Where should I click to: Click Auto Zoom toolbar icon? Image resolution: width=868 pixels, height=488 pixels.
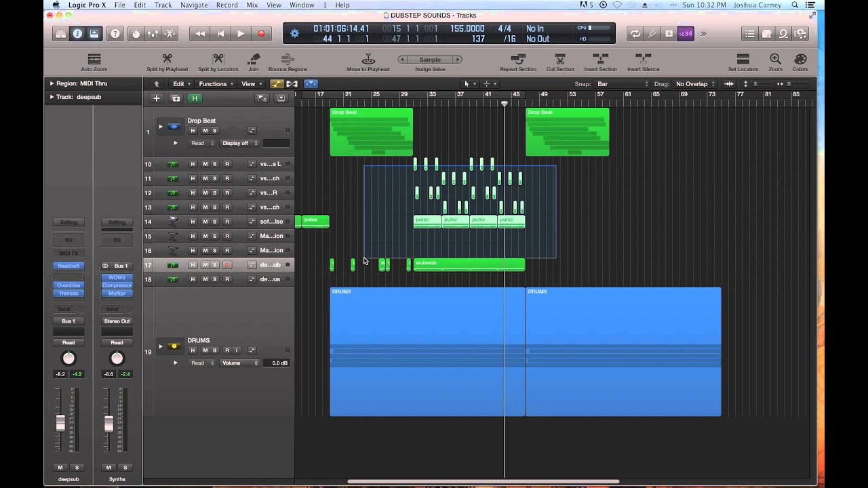pos(94,60)
